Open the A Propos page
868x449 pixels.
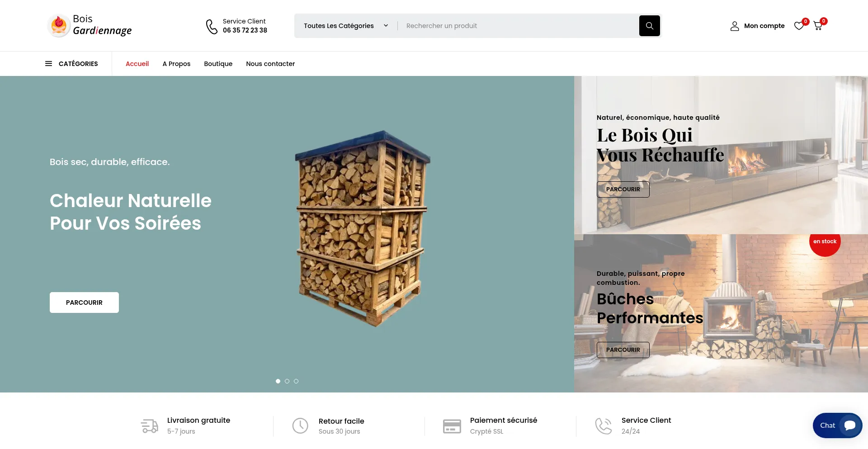pyautogui.click(x=176, y=64)
